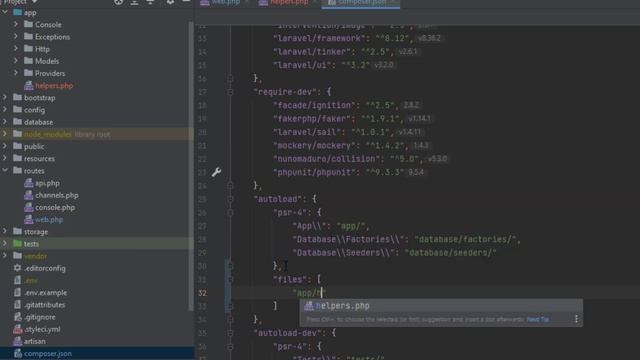This screenshot has width=640, height=360.
Task: Click the artisan file icon
Action: point(17,341)
